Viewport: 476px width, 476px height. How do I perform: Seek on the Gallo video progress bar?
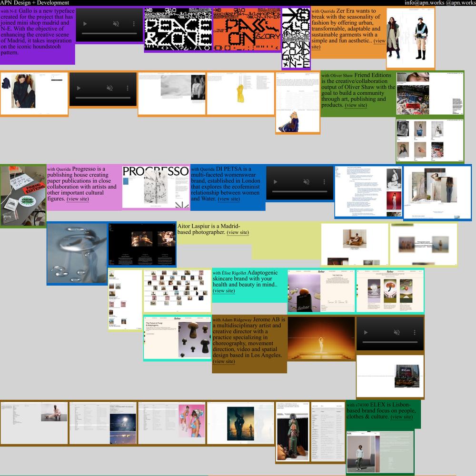coord(109,33)
